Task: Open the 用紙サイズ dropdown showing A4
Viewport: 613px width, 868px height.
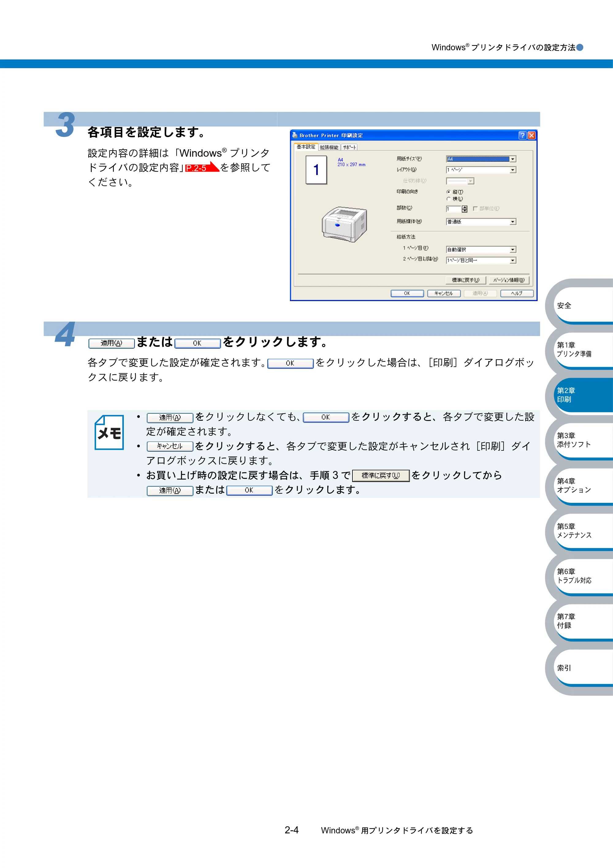Action: coord(481,159)
